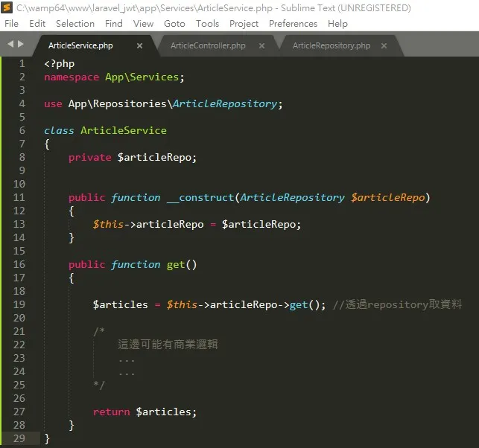Image resolution: width=479 pixels, height=448 pixels.
Task: Click the '這邊可能有商業邏輯' comment text
Action: pyautogui.click(x=168, y=345)
